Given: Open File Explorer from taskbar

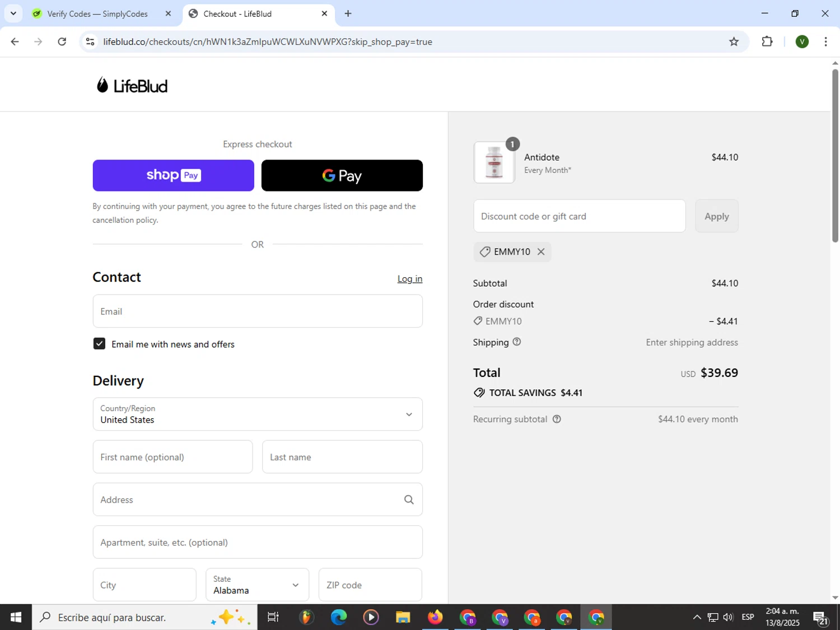Looking at the screenshot, I should pyautogui.click(x=403, y=617).
